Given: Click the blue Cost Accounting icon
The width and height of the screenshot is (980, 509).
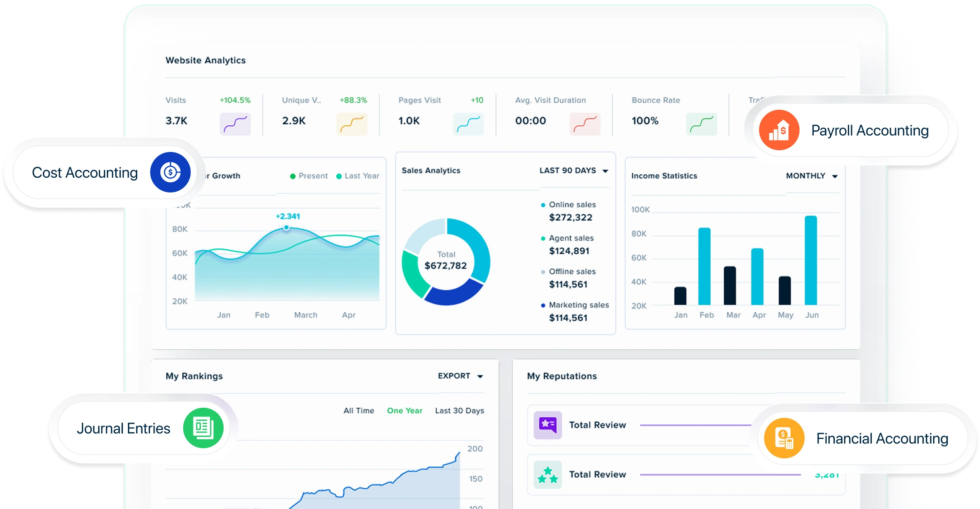Looking at the screenshot, I should pos(171,172).
